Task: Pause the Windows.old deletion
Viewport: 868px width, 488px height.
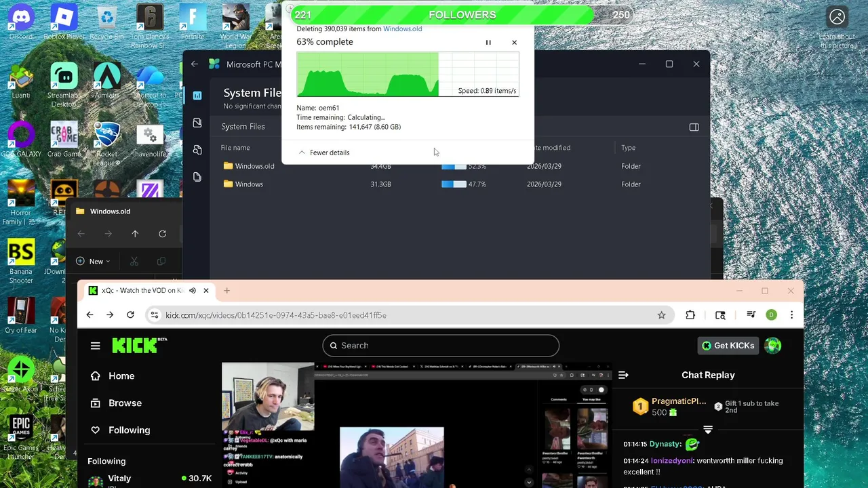Action: point(488,42)
